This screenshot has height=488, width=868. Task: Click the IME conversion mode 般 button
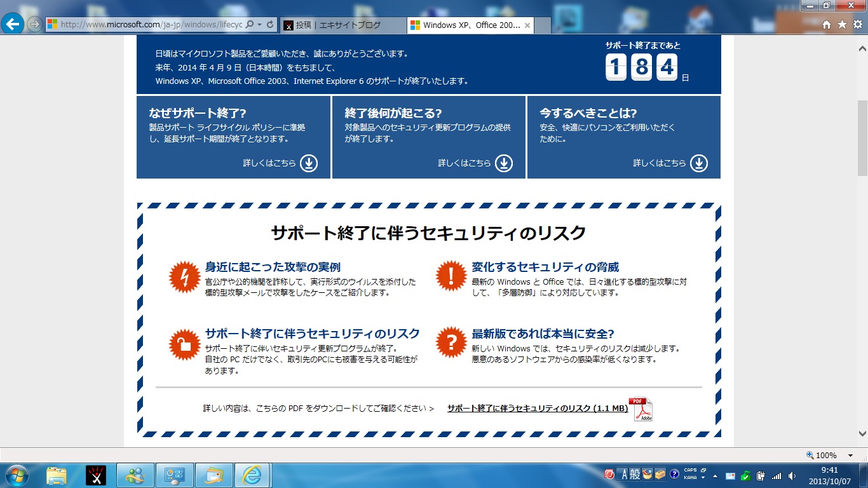click(635, 474)
